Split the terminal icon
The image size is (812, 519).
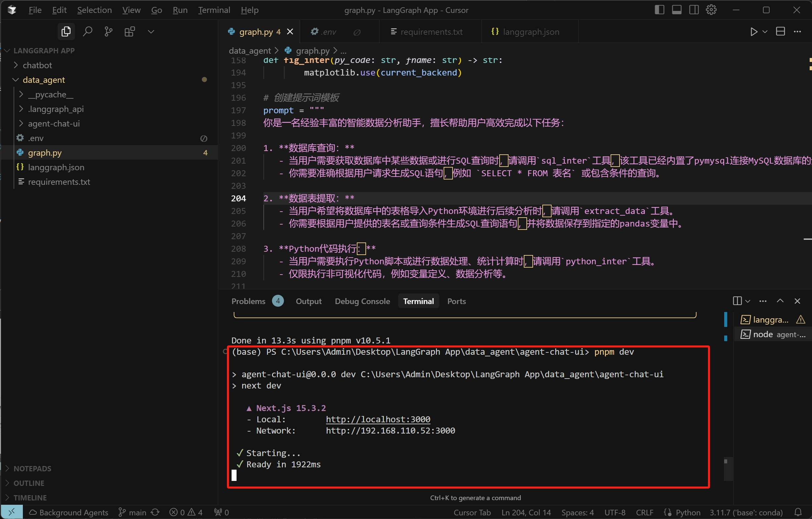[737, 301]
